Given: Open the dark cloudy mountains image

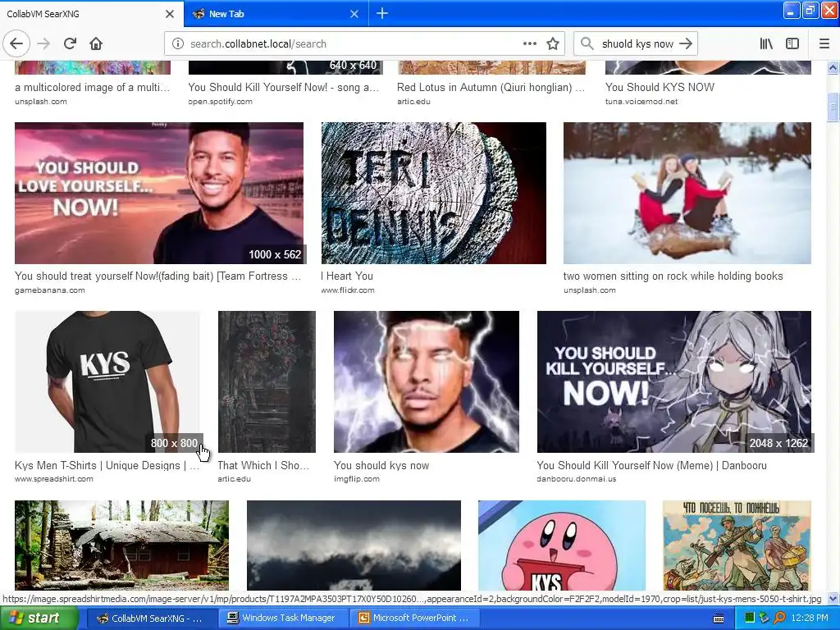Looking at the screenshot, I should click(354, 546).
